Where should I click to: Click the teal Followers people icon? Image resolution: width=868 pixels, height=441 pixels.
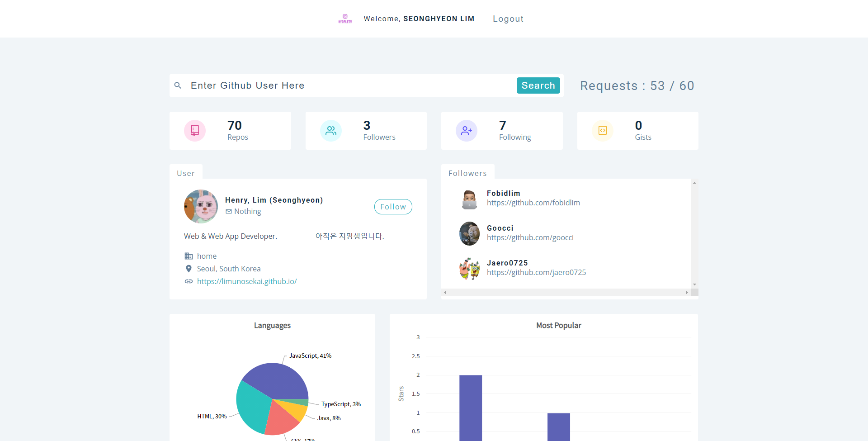[x=331, y=131]
